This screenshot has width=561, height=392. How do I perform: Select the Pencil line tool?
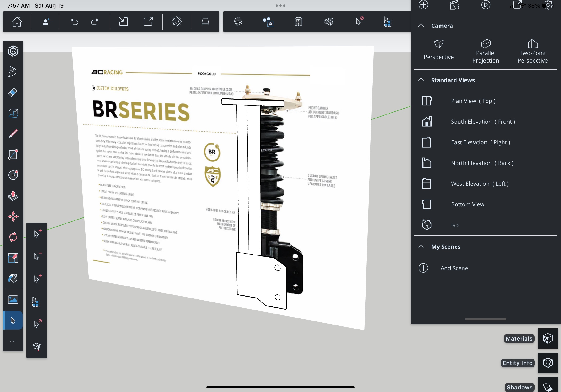[13, 134]
